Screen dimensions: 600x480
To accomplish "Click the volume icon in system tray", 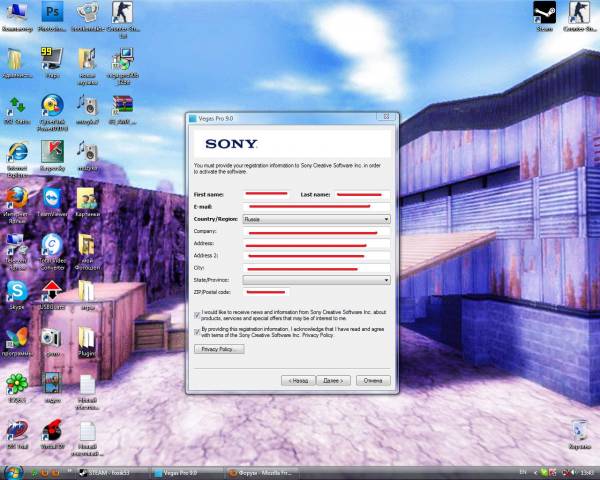I will pyautogui.click(x=571, y=473).
